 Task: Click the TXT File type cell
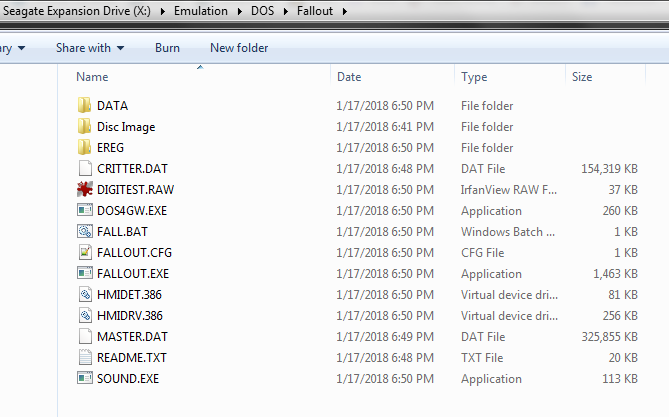point(482,358)
